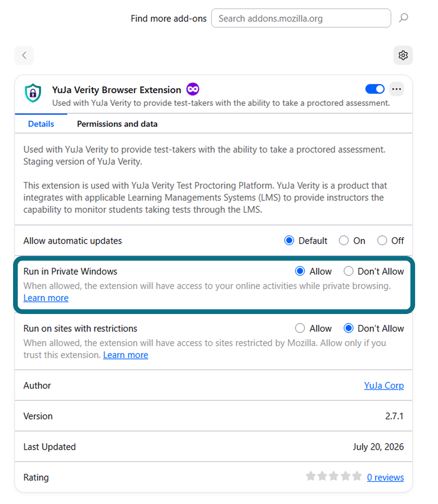Open the Permissions and data tab
438x504 pixels.
click(x=117, y=124)
